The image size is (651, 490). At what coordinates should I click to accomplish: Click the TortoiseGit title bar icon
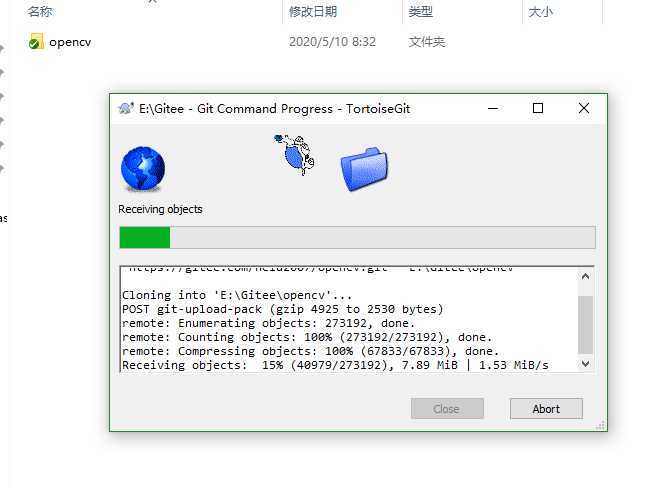[x=126, y=108]
